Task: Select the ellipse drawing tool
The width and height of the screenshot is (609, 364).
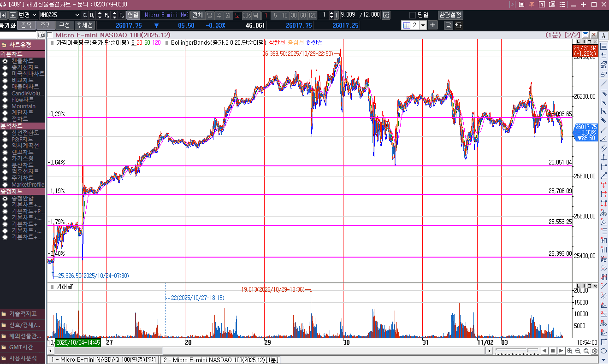Action: [x=603, y=351]
